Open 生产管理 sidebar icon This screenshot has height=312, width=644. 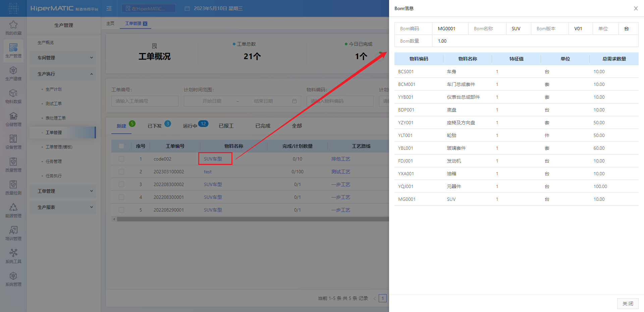(x=13, y=47)
